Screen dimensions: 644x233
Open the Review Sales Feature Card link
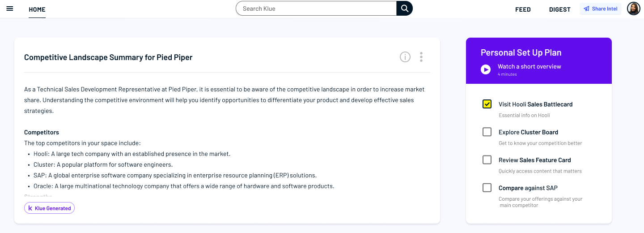click(x=534, y=160)
